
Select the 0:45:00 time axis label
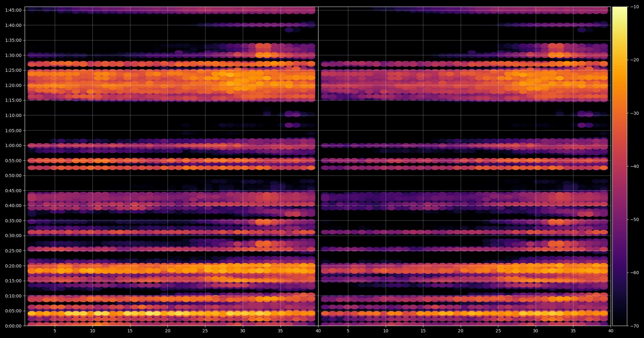pos(13,191)
